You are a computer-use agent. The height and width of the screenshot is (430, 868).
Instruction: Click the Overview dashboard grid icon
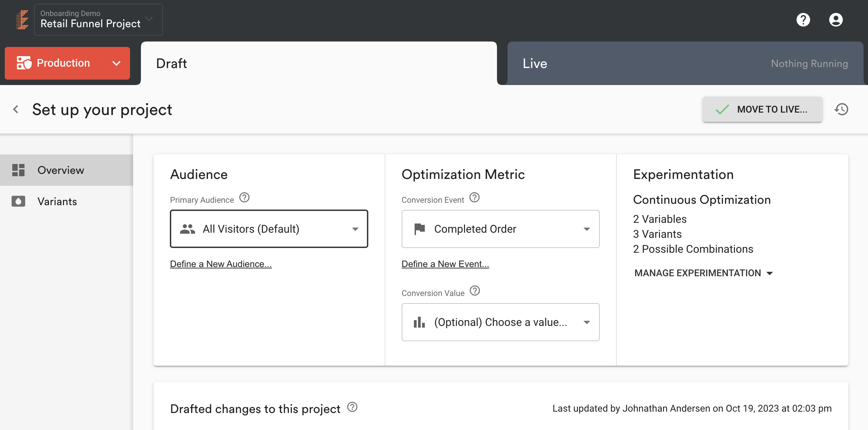click(x=18, y=170)
